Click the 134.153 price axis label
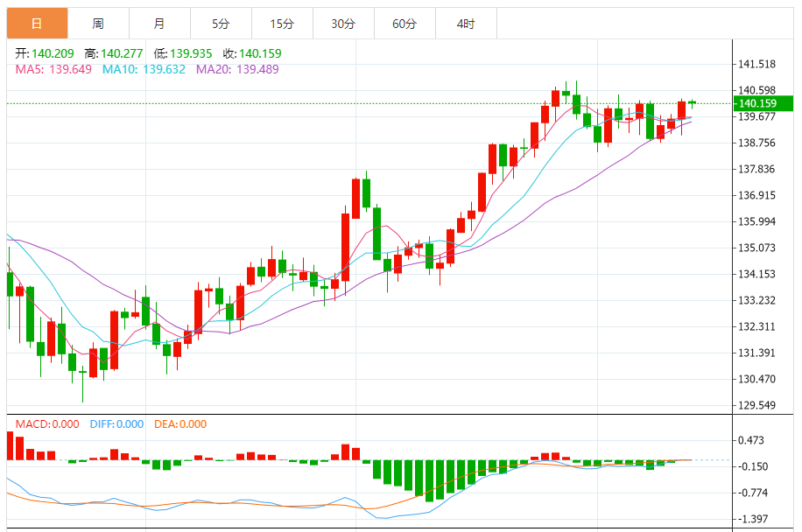802x532 pixels. point(756,275)
